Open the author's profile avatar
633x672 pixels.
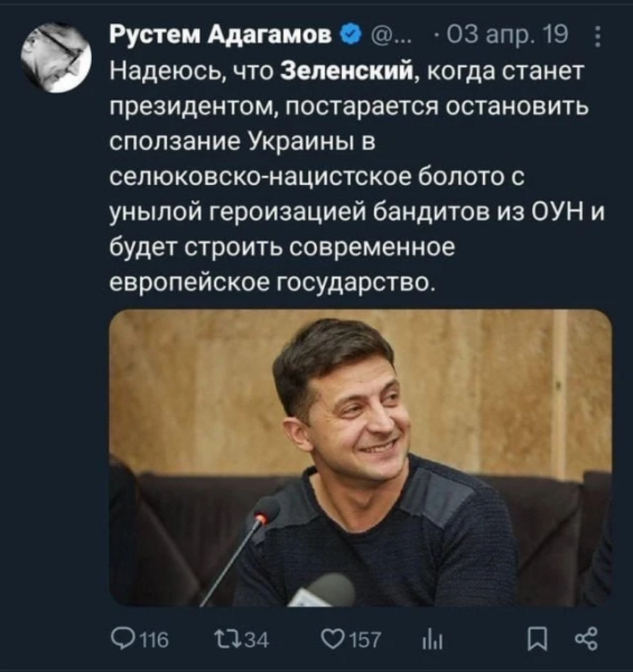point(56,57)
